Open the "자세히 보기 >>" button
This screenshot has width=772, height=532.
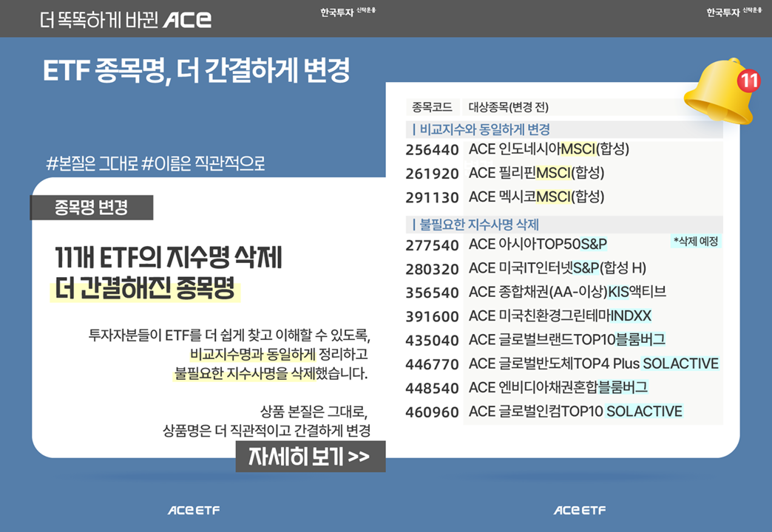coord(310,457)
